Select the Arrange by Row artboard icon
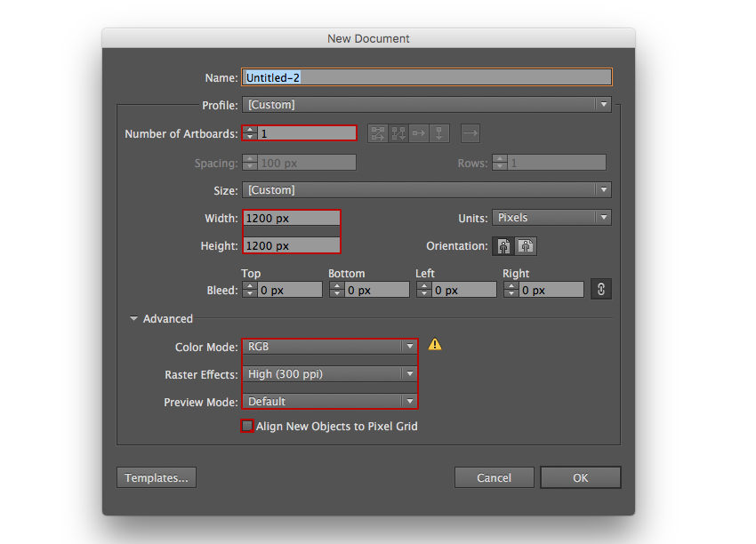Viewport: 756px width, 544px height. coord(419,133)
